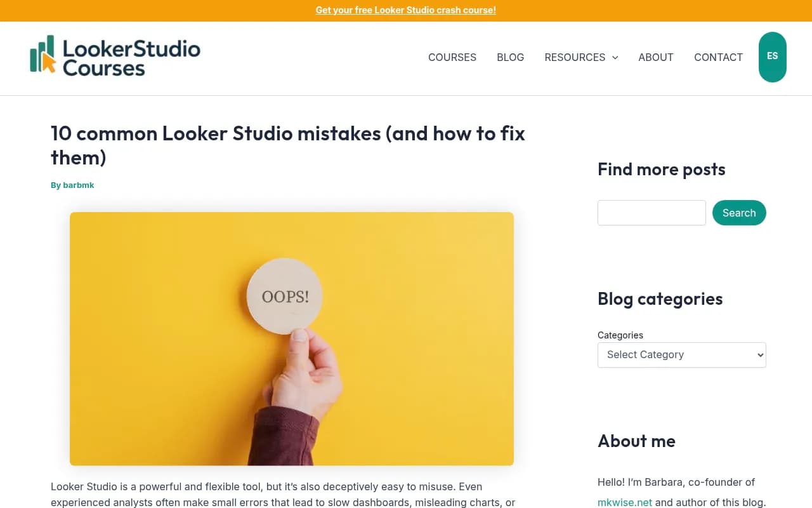Click the orange announcement bar at the top
The width and height of the screenshot is (812, 508).
(x=254, y=10)
